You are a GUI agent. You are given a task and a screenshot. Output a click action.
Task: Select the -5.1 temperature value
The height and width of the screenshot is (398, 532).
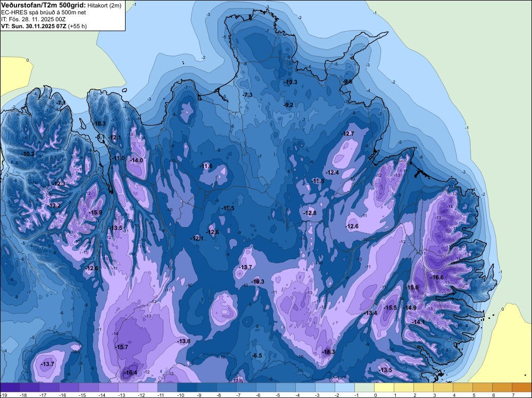pos(100,137)
